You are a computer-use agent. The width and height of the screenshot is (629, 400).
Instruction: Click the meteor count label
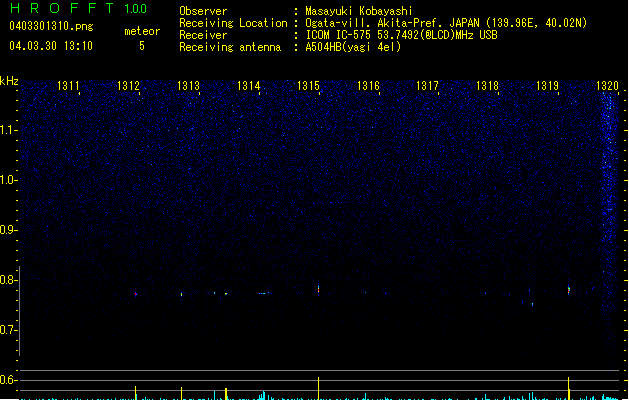click(142, 31)
